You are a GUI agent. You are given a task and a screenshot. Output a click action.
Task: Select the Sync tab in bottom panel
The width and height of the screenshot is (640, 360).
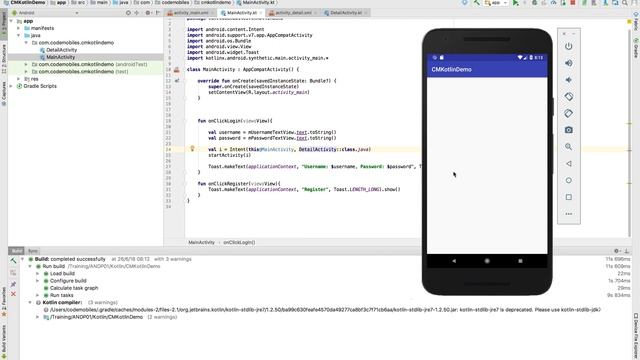[x=33, y=251]
